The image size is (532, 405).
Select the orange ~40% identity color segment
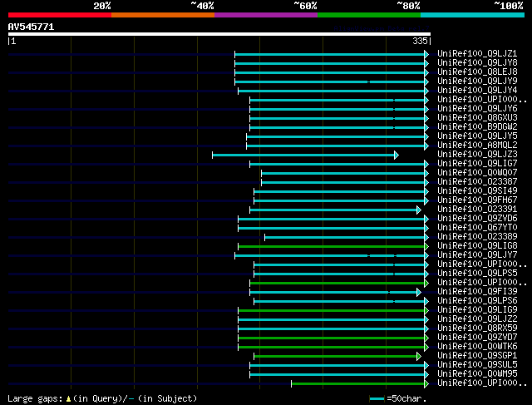click(162, 15)
